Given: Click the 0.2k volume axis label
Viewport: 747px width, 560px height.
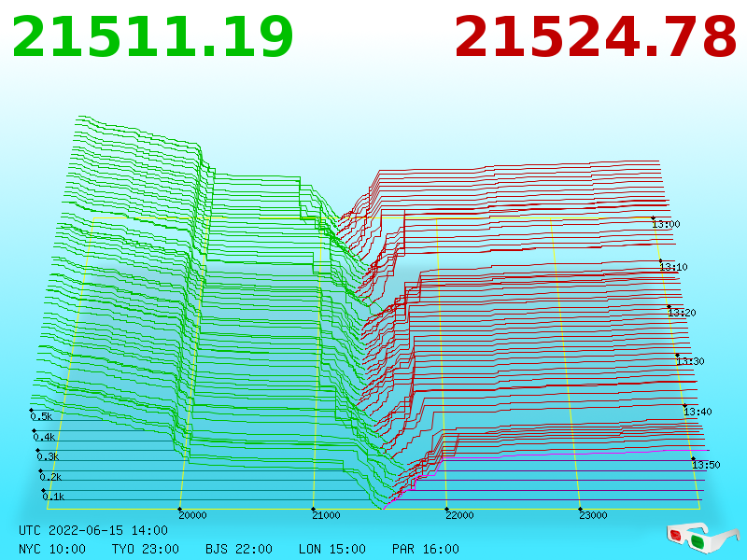Looking at the screenshot, I should pyautogui.click(x=50, y=477).
